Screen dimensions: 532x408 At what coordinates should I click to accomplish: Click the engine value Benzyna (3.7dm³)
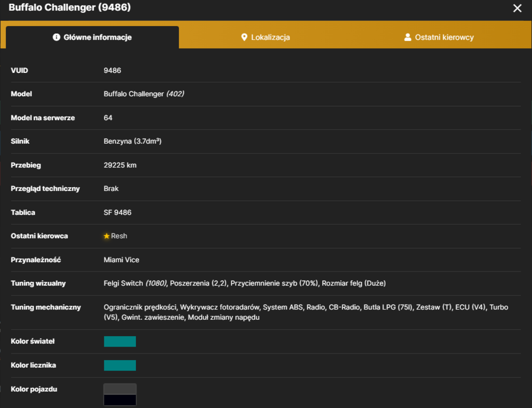click(x=133, y=141)
